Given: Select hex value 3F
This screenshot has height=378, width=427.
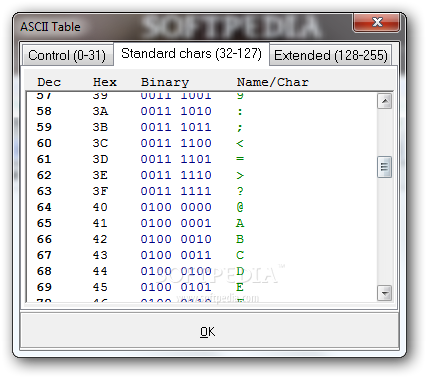Looking at the screenshot, I should click(x=100, y=191).
